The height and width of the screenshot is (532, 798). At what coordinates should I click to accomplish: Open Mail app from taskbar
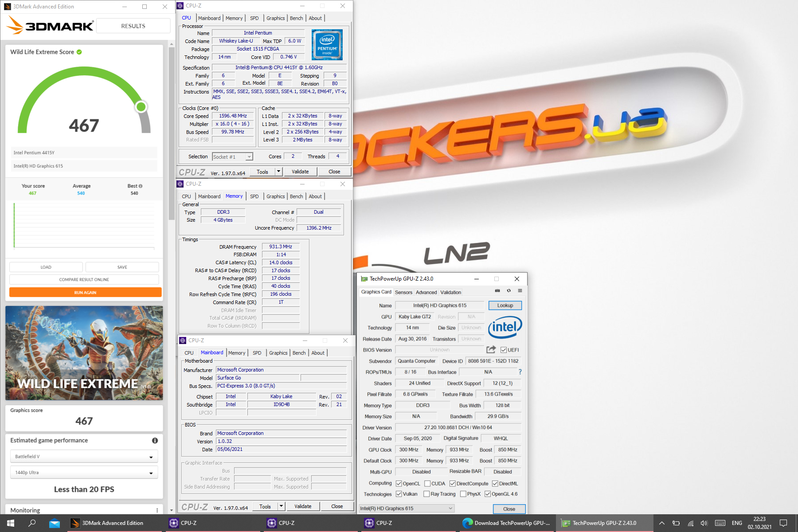[55, 523]
